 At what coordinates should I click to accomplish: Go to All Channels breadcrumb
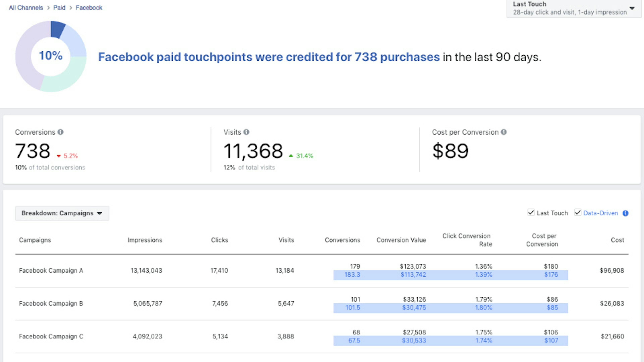26,8
